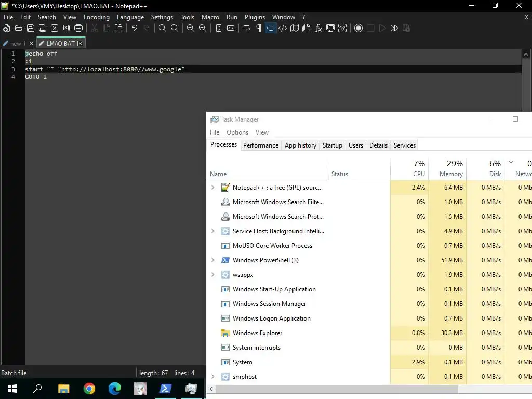Screen dimensions: 532x399
Task: Click the Task Manager horizontal scrollbar
Action: [x=337, y=389]
